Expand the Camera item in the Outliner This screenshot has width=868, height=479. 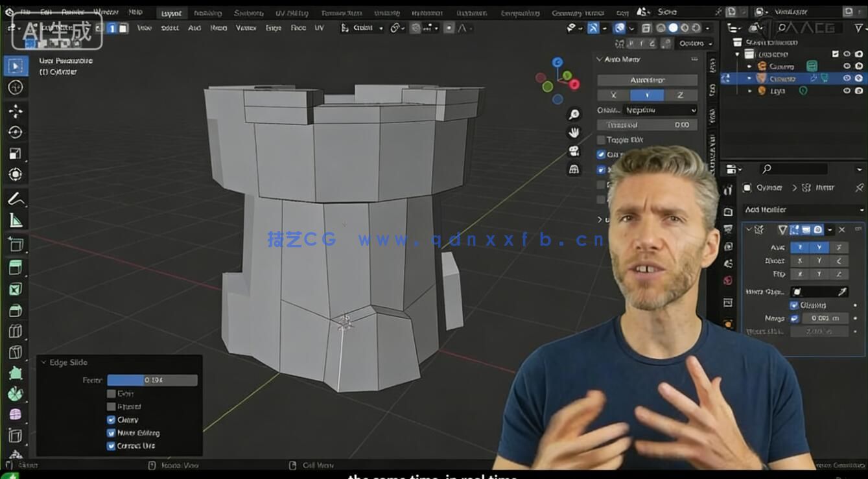pos(750,66)
